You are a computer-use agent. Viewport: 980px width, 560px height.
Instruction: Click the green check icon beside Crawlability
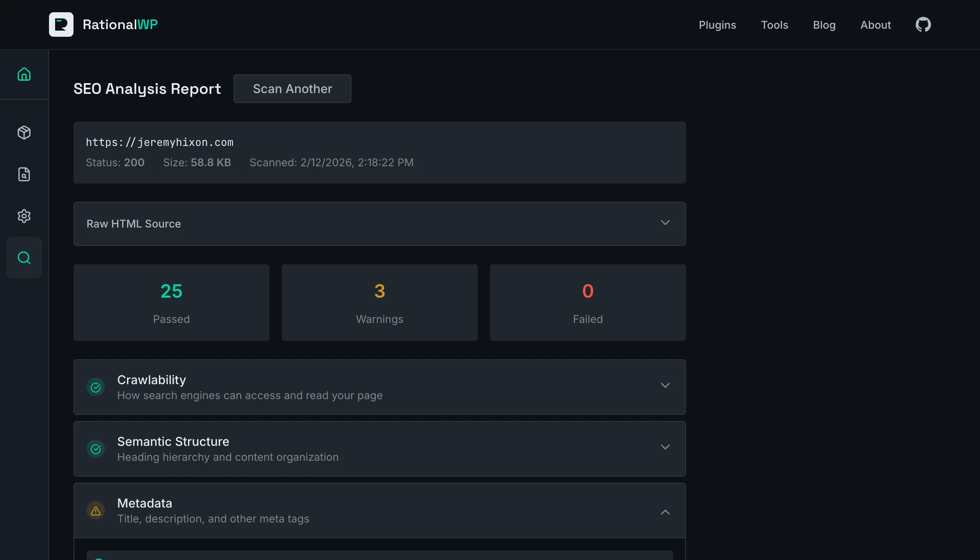pos(95,387)
